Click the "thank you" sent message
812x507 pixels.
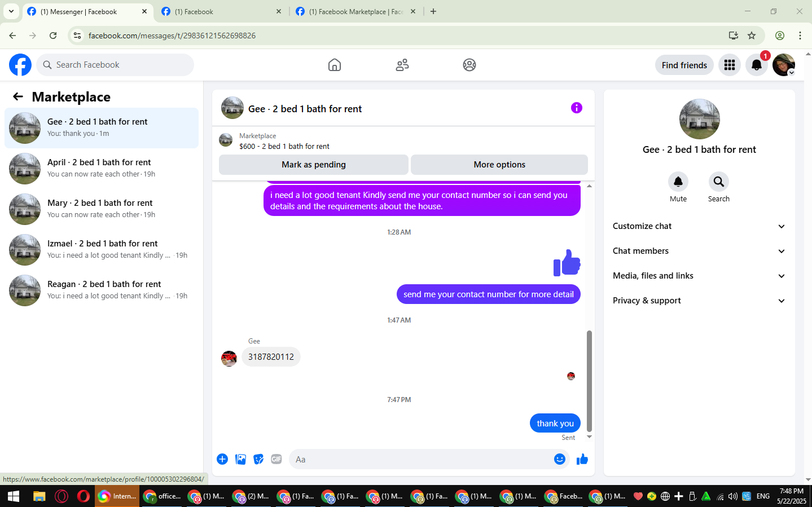tap(555, 423)
